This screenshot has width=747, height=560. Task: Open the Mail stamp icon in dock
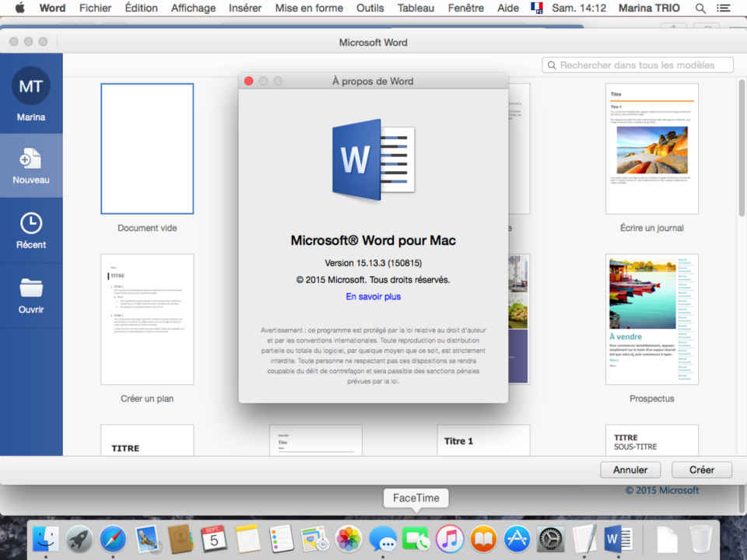click(147, 539)
